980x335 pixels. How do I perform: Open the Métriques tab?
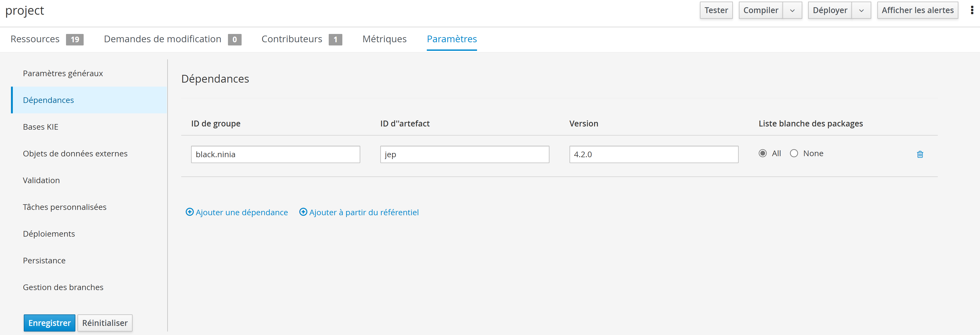point(384,38)
